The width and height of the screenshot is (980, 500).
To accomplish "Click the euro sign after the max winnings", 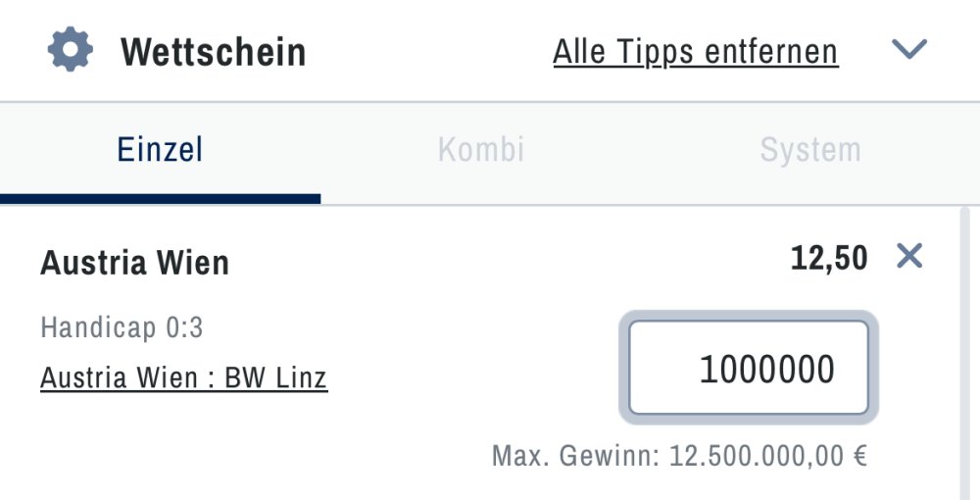I will pos(859,456).
